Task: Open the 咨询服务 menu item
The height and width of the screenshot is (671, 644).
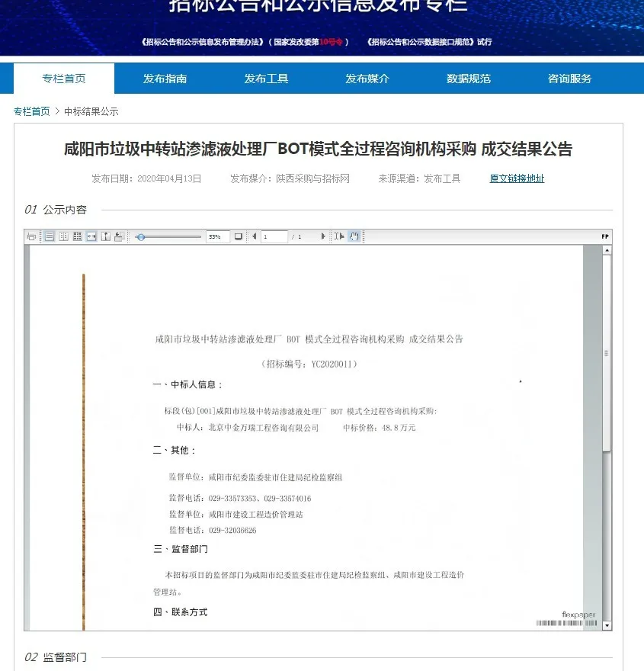Action: pos(569,79)
